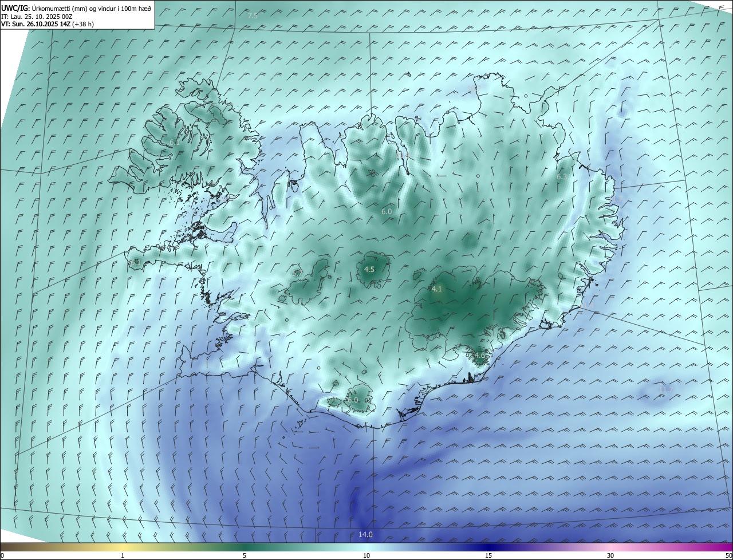This screenshot has width=733, height=560.
Task: Click the title 'Úrkomumætti (mm) og vindur í 100m hæð'
Action: click(91, 8)
